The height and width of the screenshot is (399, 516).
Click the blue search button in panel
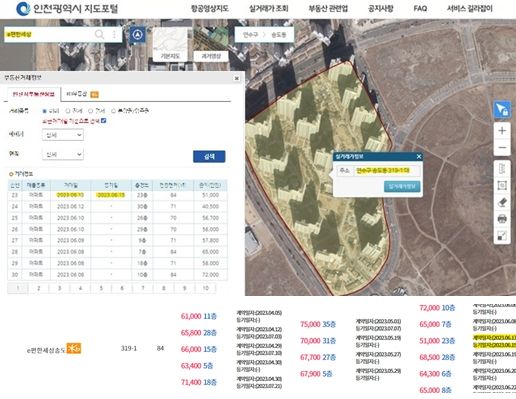click(209, 156)
